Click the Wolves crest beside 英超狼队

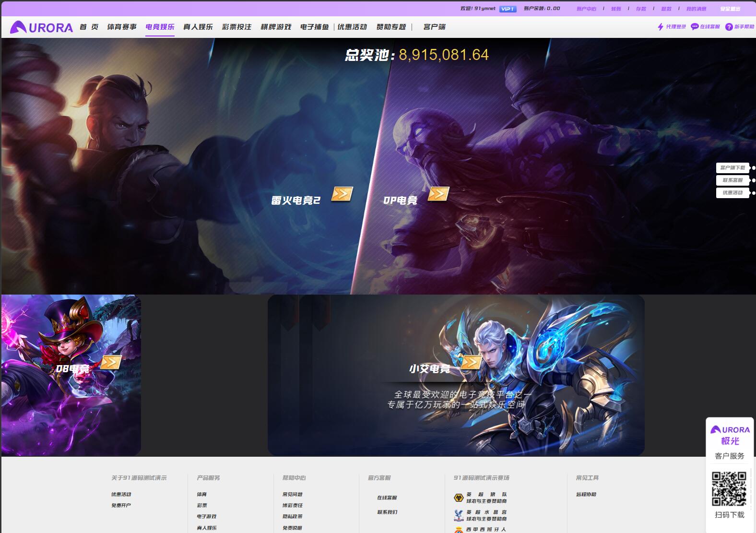pyautogui.click(x=459, y=498)
